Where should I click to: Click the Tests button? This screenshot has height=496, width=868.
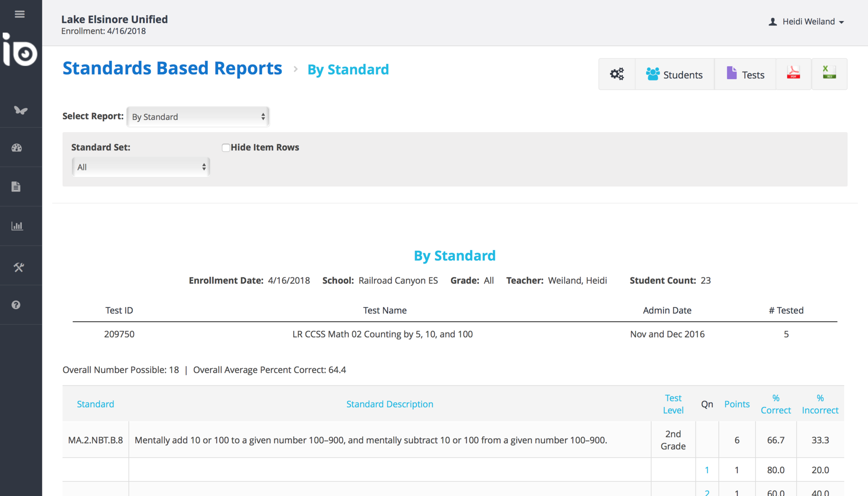pos(745,75)
